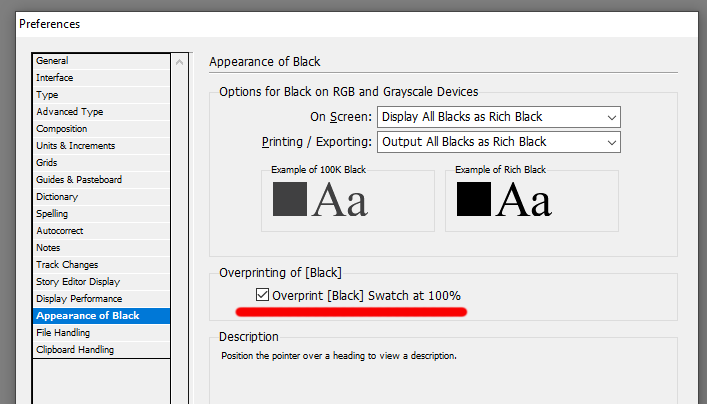Viewport: 707px width, 404px height.
Task: Select Autocorrect in the sidebar
Action: (59, 231)
